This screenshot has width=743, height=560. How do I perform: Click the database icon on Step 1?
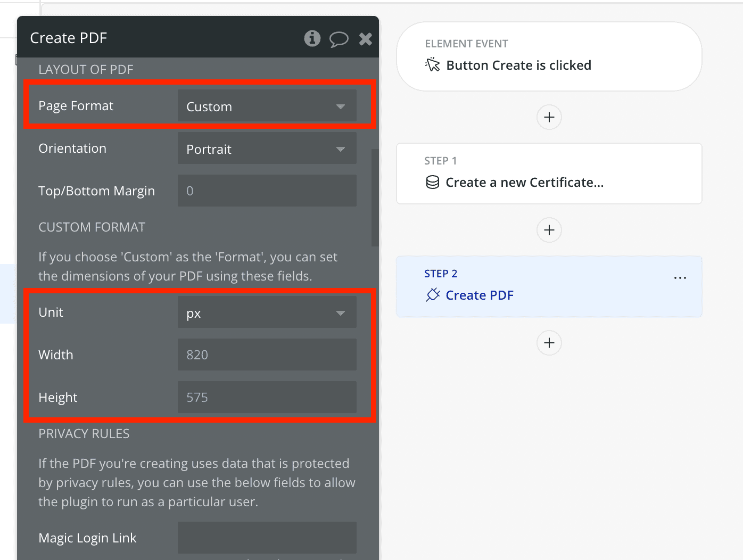point(433,183)
